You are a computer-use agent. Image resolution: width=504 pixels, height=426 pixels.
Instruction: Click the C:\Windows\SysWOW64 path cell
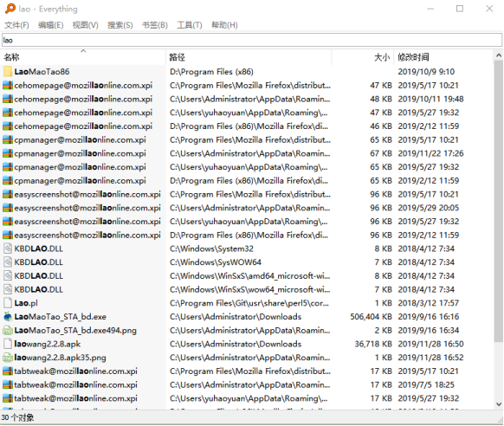[x=216, y=262]
